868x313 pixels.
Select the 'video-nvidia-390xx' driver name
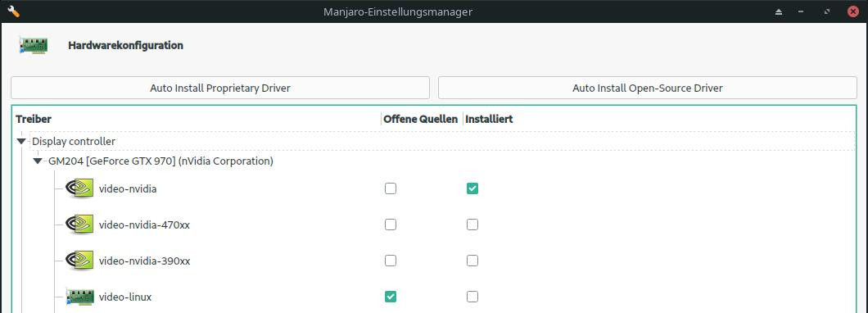tap(144, 261)
